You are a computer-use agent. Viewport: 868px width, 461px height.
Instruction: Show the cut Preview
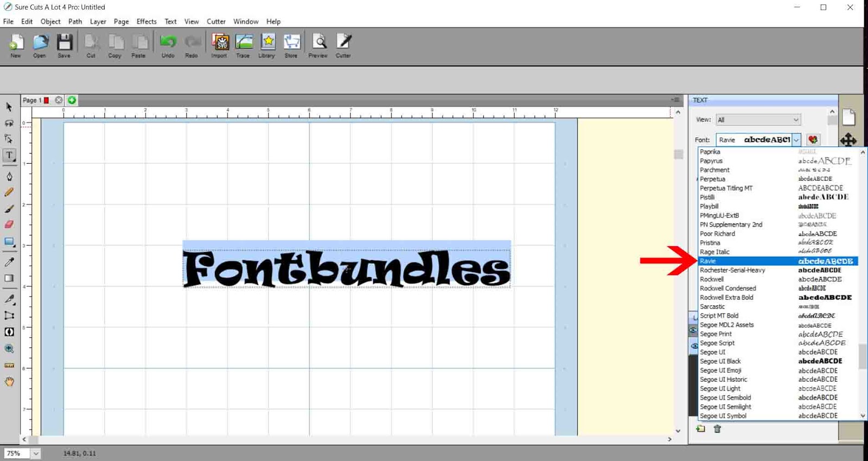click(318, 45)
